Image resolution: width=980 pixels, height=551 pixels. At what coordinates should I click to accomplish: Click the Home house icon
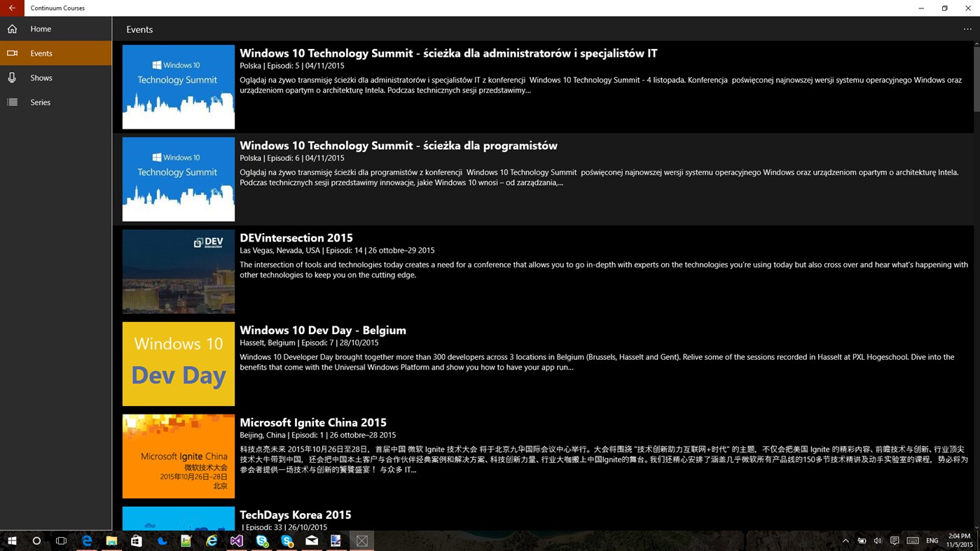pyautogui.click(x=12, y=29)
